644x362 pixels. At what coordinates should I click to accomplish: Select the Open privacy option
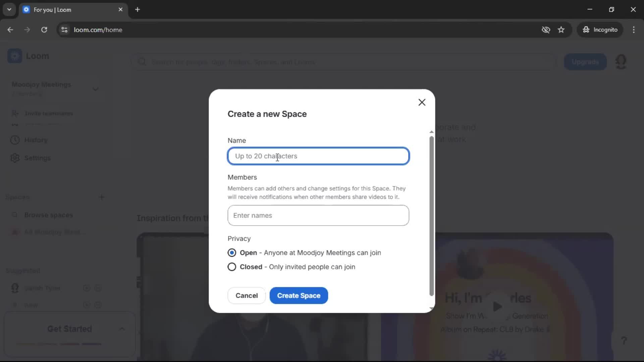click(232, 253)
